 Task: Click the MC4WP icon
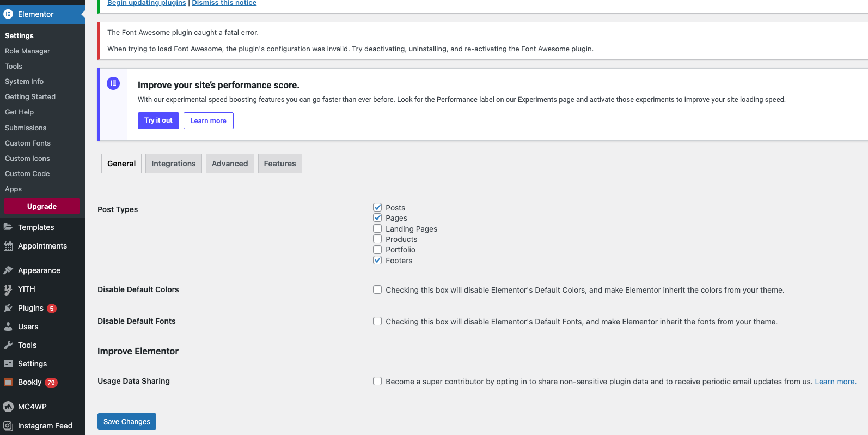[8, 407]
